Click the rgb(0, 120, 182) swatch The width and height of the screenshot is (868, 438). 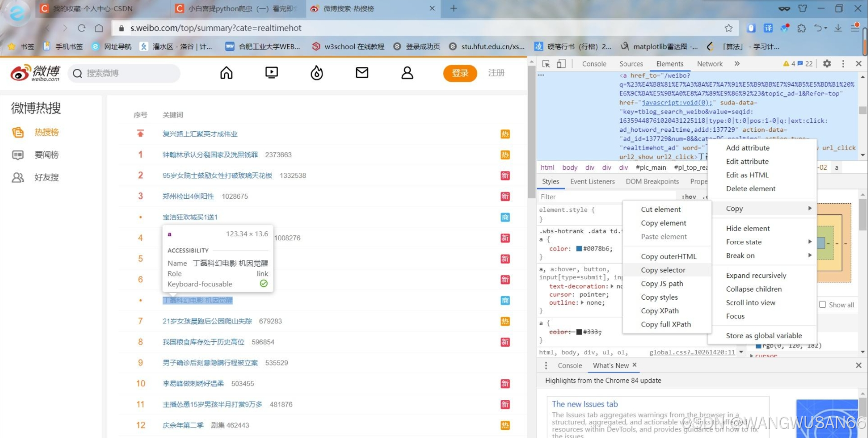[759, 346]
